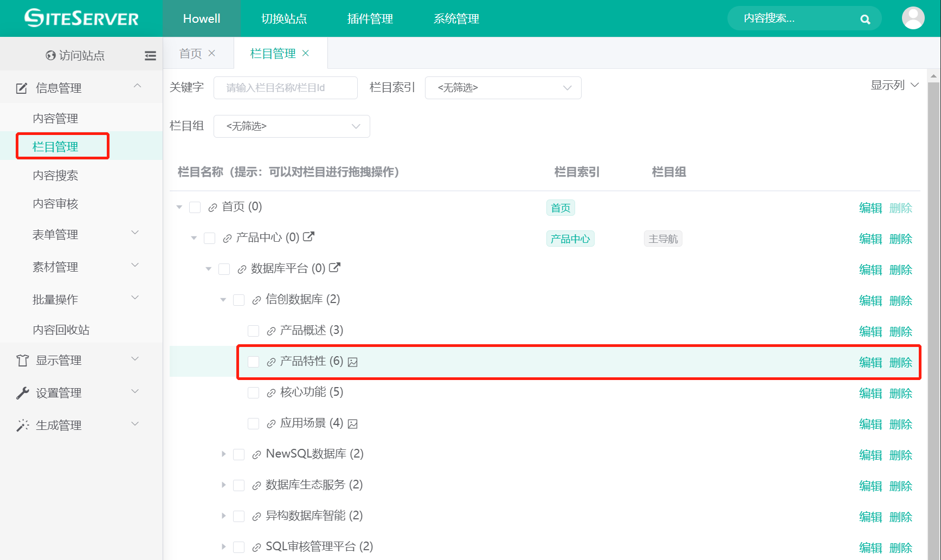
Task: Click link icon before 首页 (0)
Action: [212, 208]
